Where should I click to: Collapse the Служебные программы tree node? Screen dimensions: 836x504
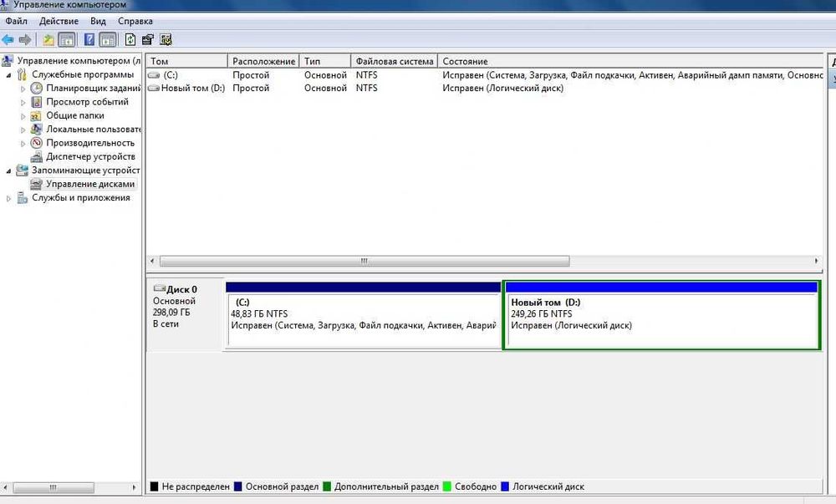(8, 75)
